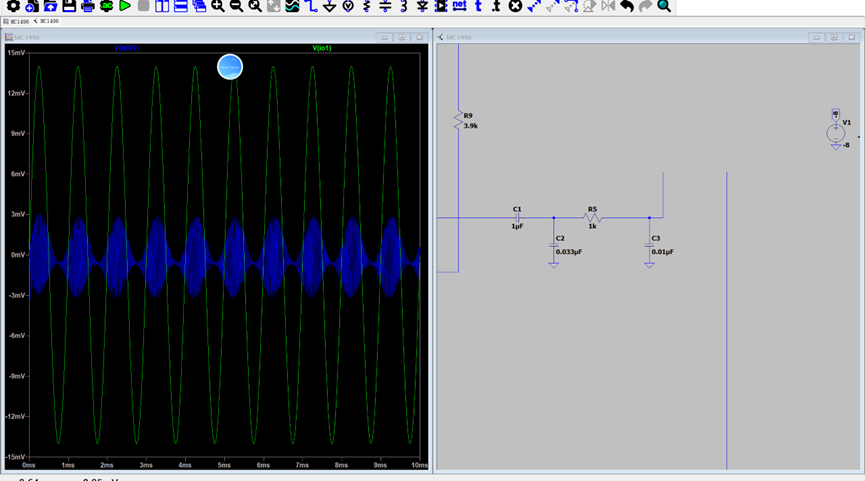Viewport: 865px width, 481px height.
Task: Place a diode from the toolbar
Action: point(423,6)
